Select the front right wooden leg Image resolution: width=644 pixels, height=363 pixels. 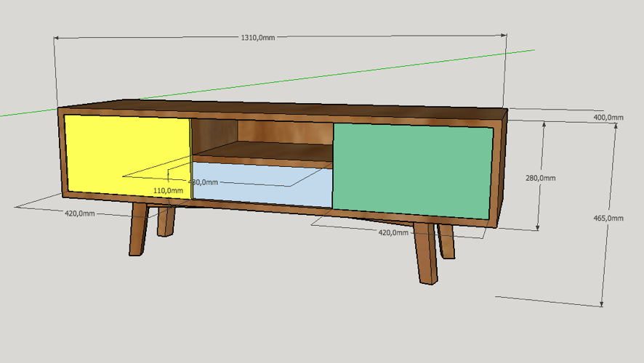click(x=425, y=253)
